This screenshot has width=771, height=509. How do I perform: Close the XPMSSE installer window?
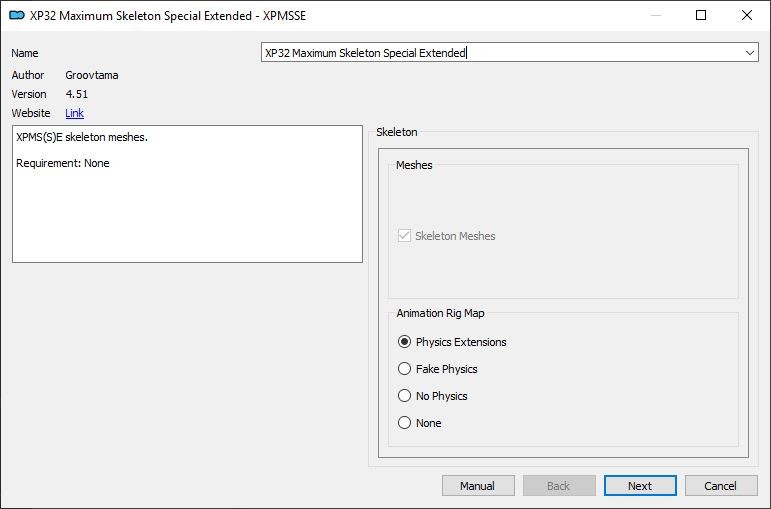(747, 15)
